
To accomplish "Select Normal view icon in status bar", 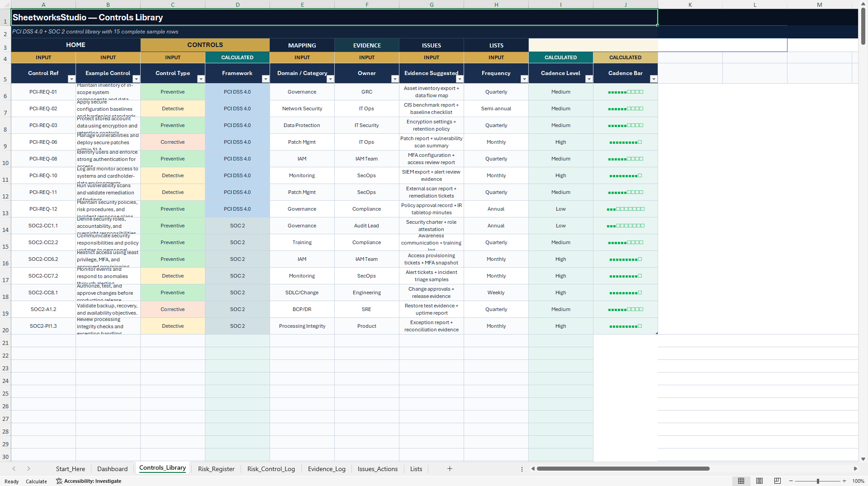I will [x=741, y=481].
